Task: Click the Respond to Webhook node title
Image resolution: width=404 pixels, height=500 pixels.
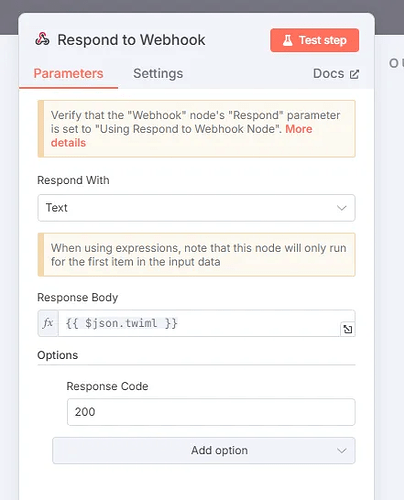Action: [131, 40]
